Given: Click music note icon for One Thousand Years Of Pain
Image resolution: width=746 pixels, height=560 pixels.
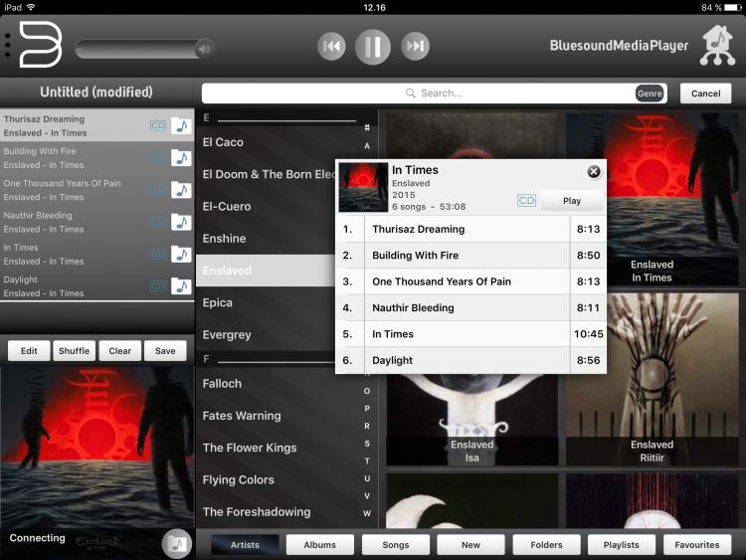Looking at the screenshot, I should (x=181, y=190).
